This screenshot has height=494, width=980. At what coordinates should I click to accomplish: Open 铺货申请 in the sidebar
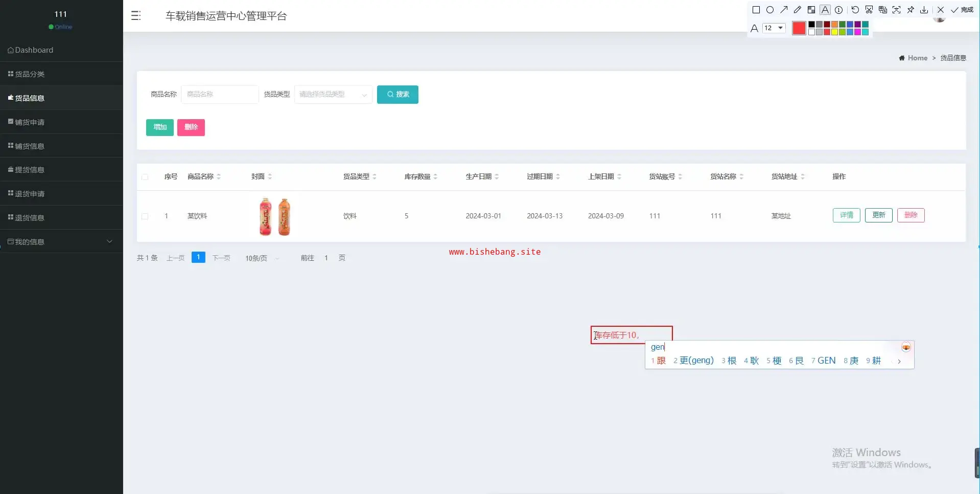pos(61,122)
